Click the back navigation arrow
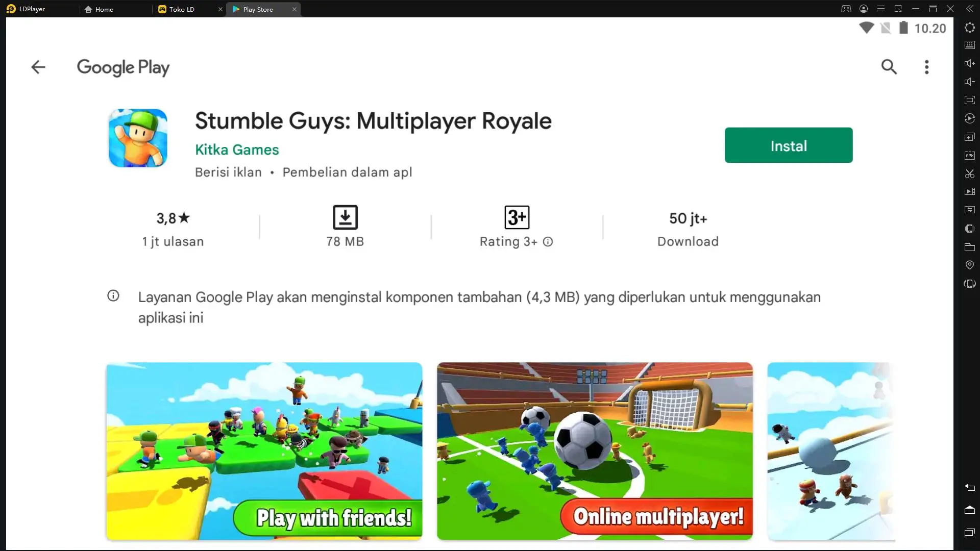The image size is (980, 551). point(38,67)
